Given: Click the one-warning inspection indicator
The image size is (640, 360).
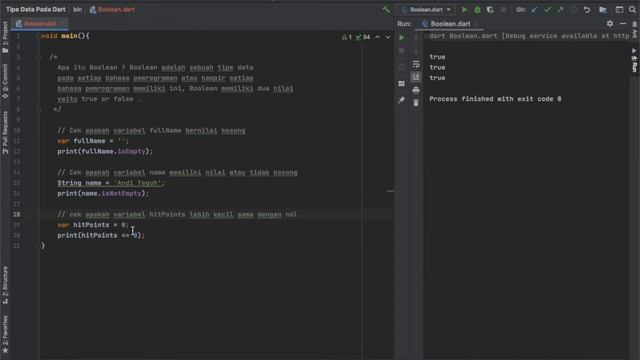Looking at the screenshot, I should pyautogui.click(x=347, y=37).
